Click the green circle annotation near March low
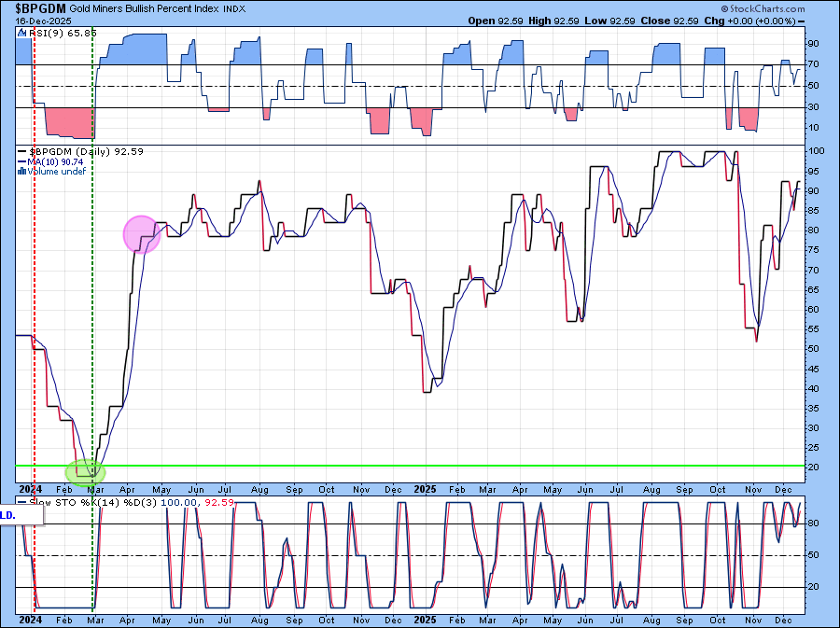 pos(87,471)
